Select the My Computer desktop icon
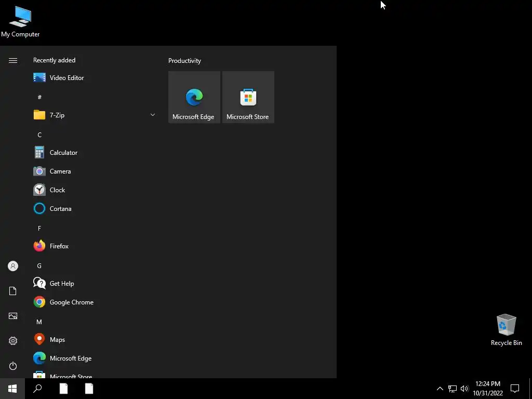The image size is (532, 399). [20, 21]
